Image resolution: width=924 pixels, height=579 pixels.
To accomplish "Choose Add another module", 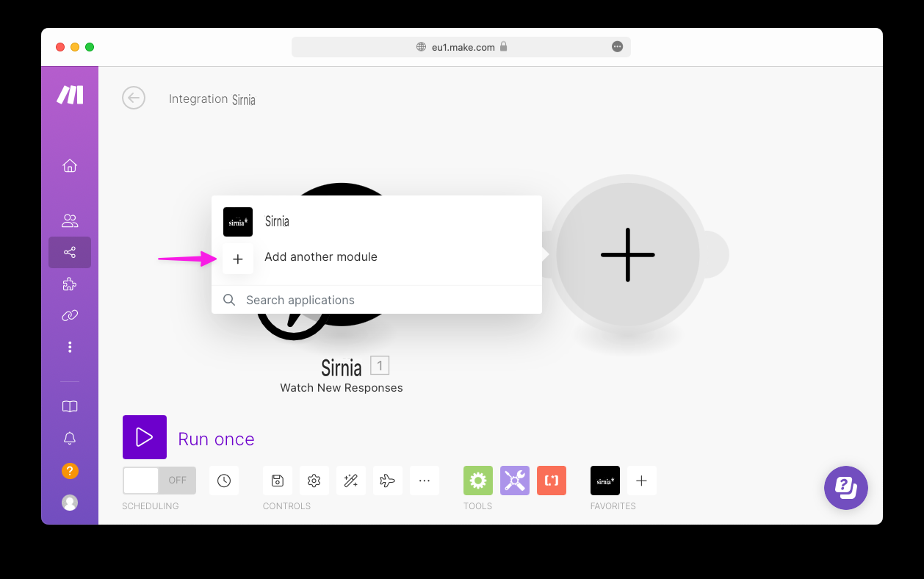I will (x=321, y=257).
